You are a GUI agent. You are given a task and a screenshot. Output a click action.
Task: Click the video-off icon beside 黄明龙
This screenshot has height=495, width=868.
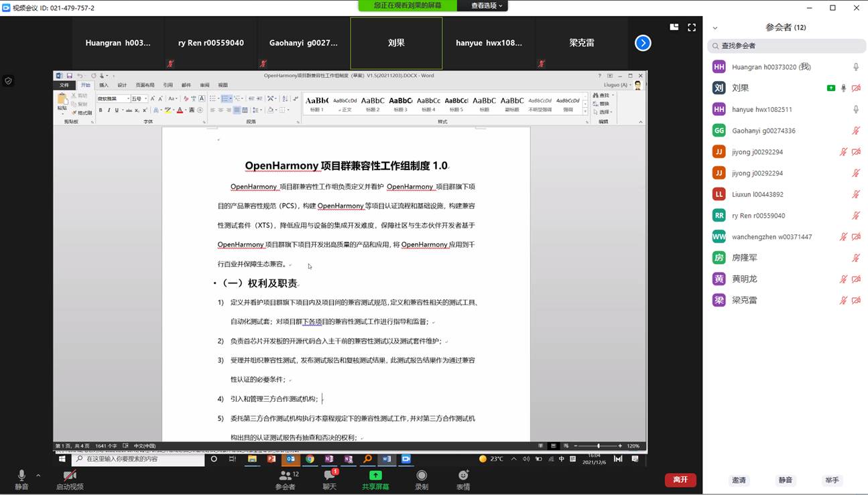coord(856,279)
